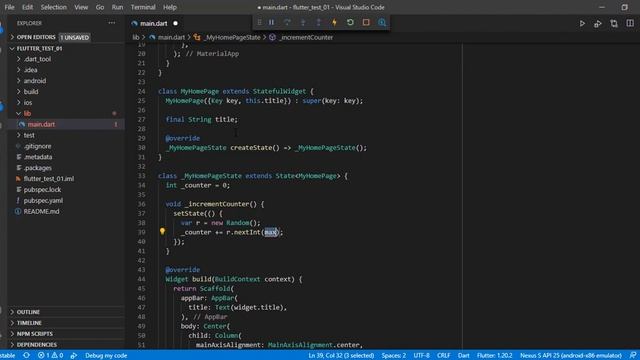640x360 pixels.
Task: Click lib in the breadcrumb path
Action: (x=136, y=37)
